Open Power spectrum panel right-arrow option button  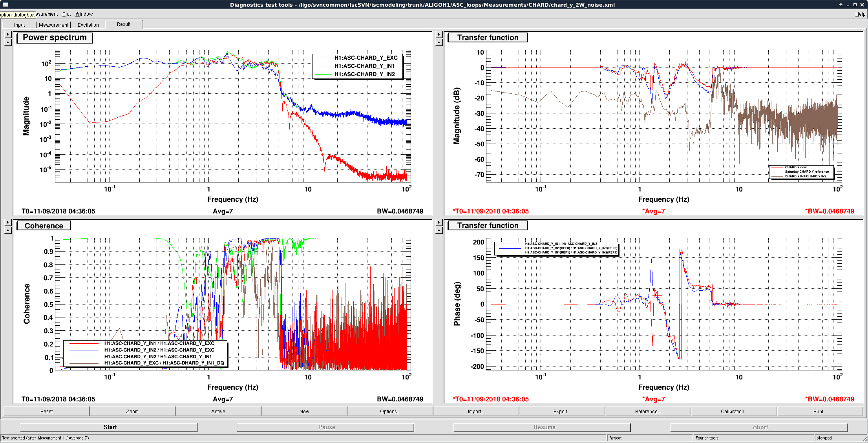click(8, 34)
